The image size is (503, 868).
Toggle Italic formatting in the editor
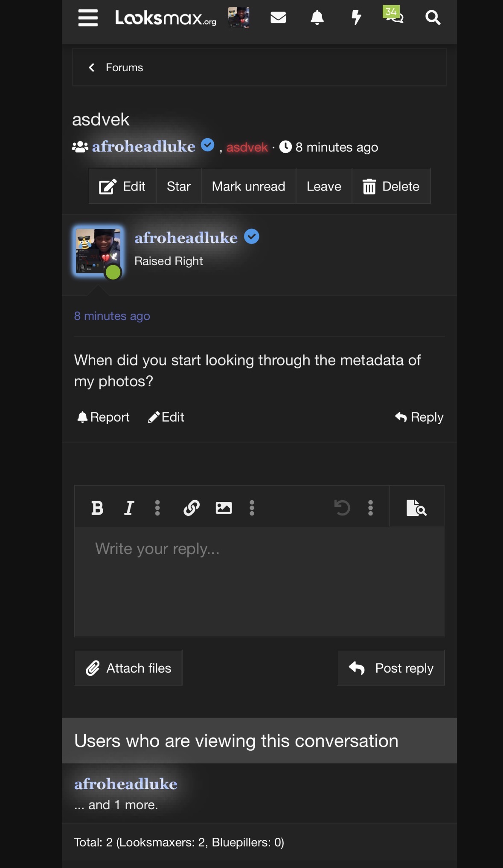(x=129, y=508)
